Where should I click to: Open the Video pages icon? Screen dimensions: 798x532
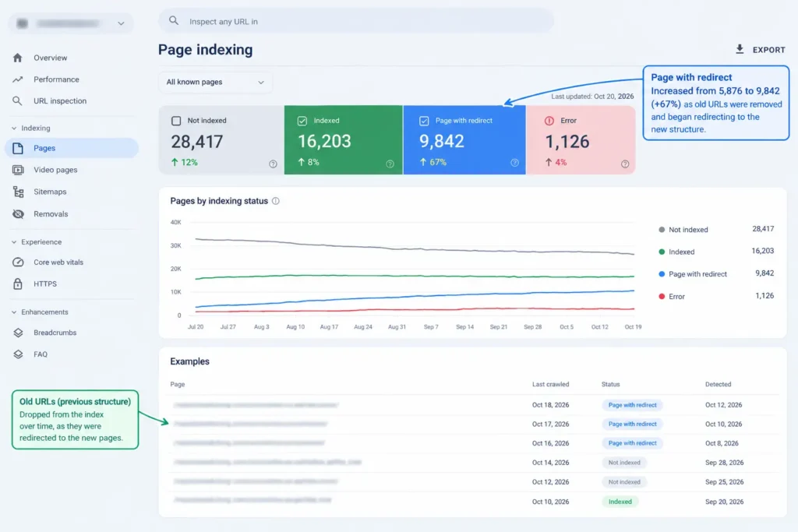point(18,170)
